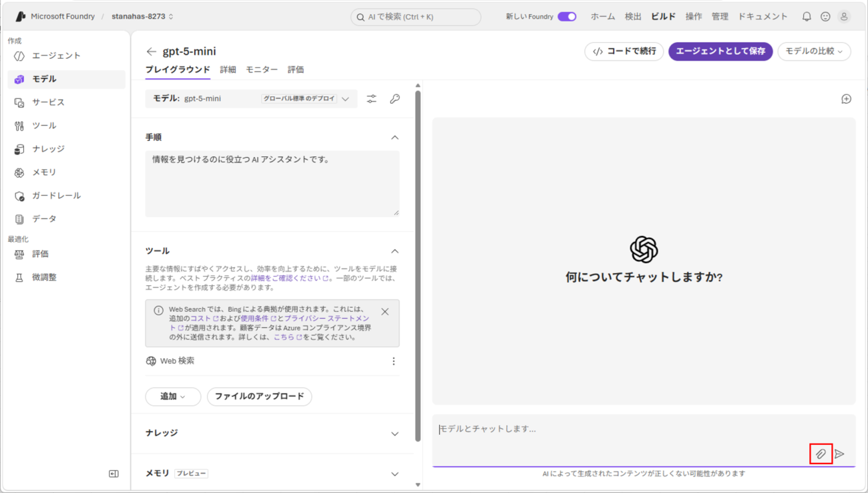Image resolution: width=868 pixels, height=493 pixels.
Task: Attach a file with the paperclip icon
Action: tap(821, 454)
